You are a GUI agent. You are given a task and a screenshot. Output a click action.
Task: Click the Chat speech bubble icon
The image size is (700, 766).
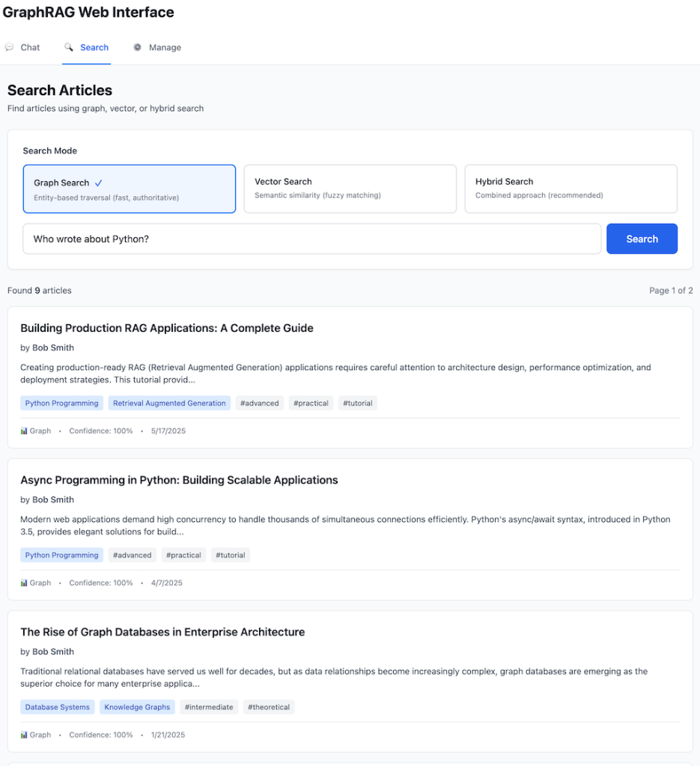point(9,47)
